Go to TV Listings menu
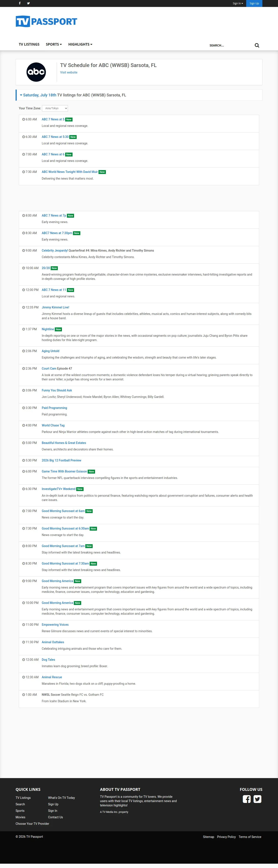 click(29, 45)
